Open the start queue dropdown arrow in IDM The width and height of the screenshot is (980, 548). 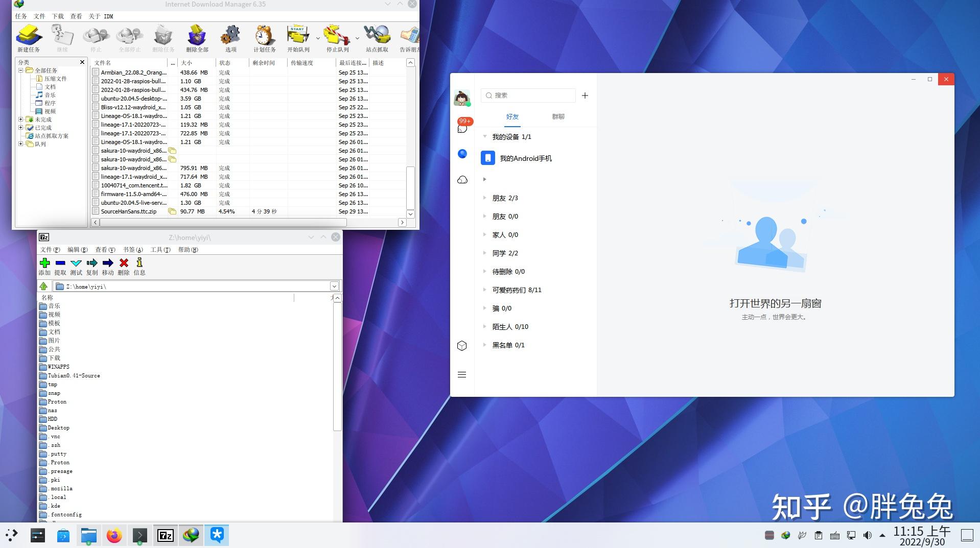point(318,38)
